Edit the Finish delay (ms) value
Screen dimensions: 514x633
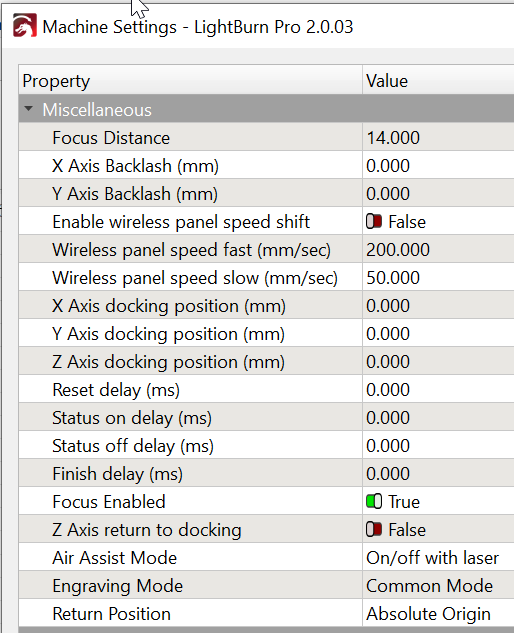[438, 474]
